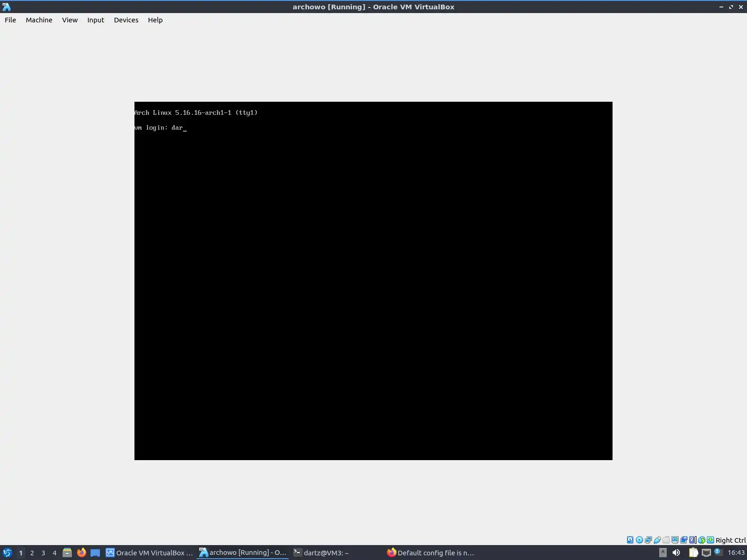This screenshot has width=747, height=560.
Task: Click the CPU virtualization status icon
Action: 692,540
